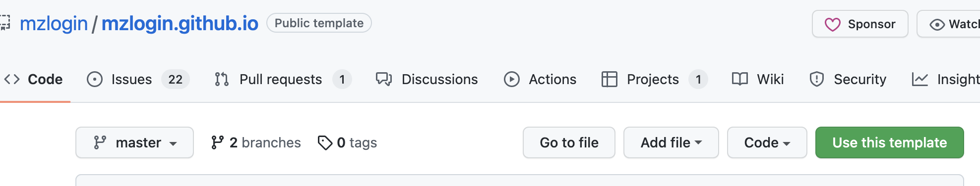Click the tag icon next to 0 tags

coord(325,142)
